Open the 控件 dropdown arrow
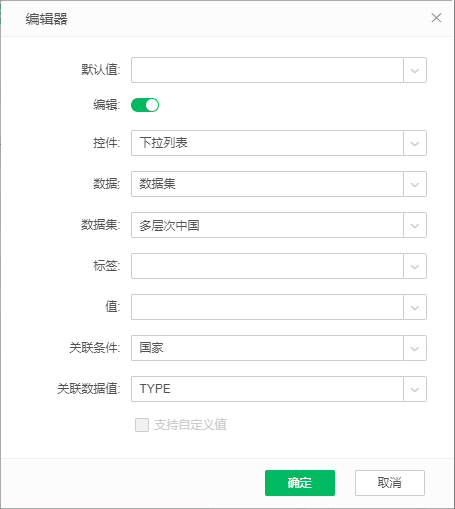455x509 pixels. coord(415,143)
